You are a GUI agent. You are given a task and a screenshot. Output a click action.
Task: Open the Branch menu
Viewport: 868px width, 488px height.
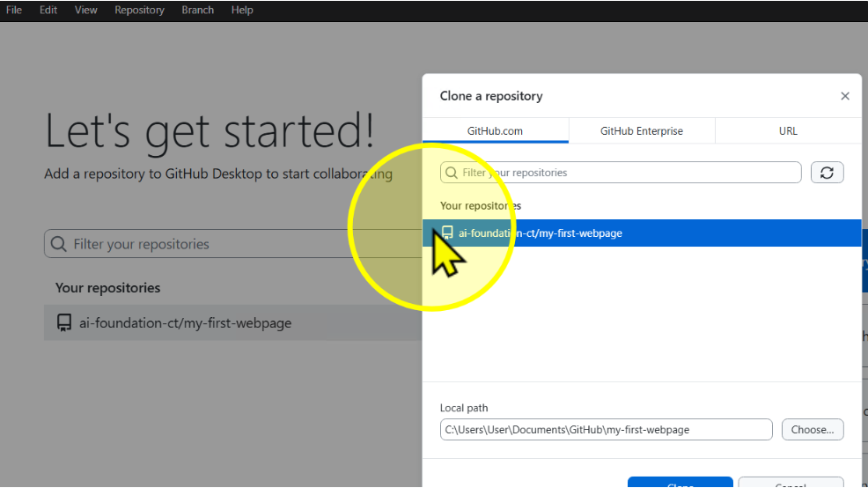[197, 10]
